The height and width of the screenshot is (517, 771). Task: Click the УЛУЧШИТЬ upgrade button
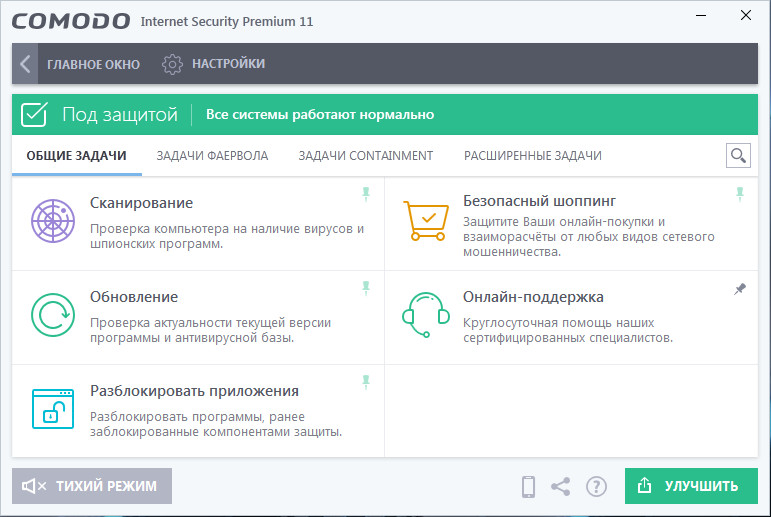[691, 486]
